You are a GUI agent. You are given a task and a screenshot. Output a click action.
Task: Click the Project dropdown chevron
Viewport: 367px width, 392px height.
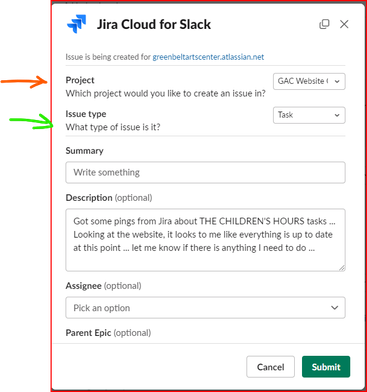(337, 81)
